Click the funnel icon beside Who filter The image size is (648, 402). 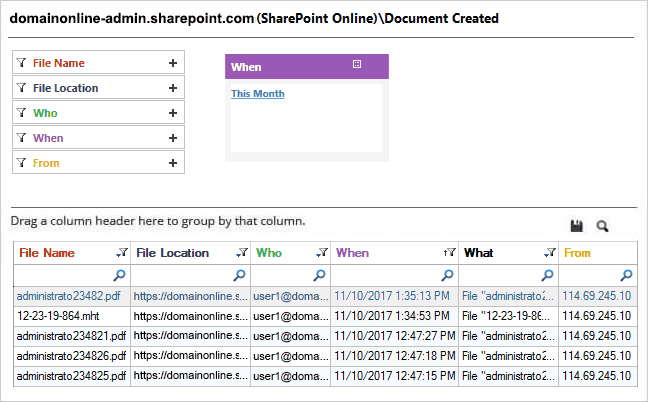coord(21,113)
